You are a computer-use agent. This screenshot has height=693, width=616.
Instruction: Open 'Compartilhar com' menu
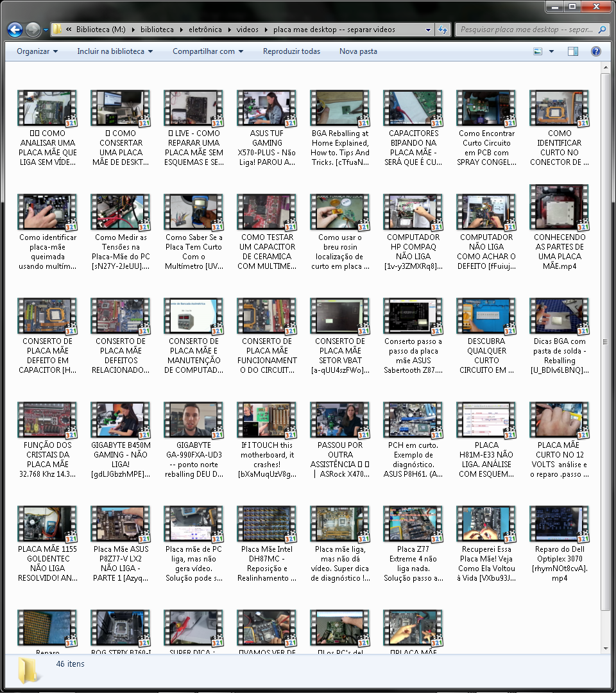tap(208, 51)
